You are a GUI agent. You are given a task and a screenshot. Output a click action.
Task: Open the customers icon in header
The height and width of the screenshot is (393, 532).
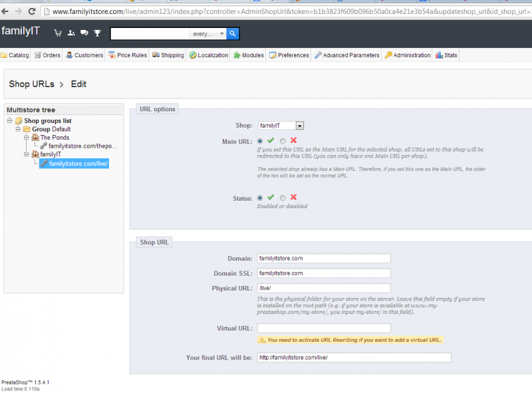coord(71,33)
